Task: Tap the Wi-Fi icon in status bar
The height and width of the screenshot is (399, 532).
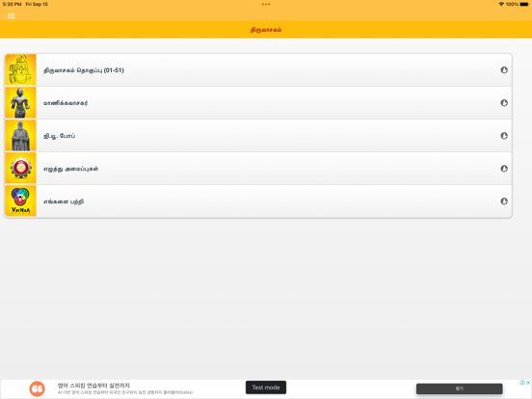Action: tap(501, 4)
